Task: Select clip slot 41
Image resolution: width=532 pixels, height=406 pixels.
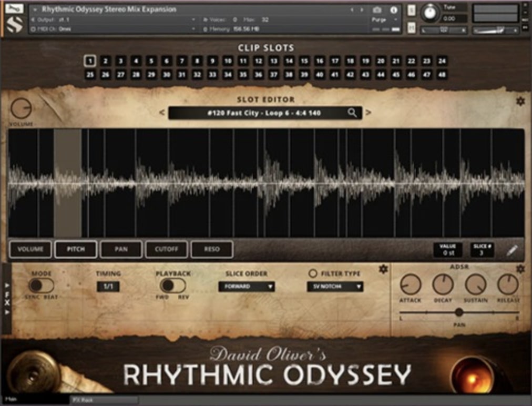Action: point(335,75)
